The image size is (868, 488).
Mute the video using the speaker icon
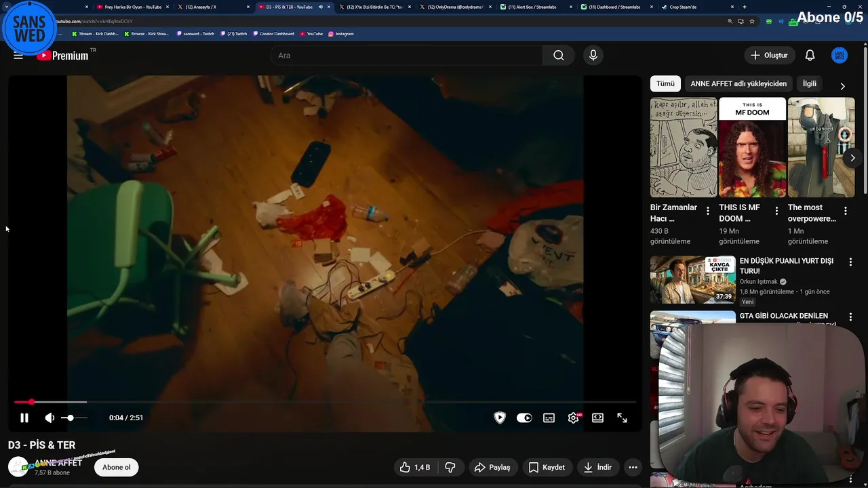50,418
